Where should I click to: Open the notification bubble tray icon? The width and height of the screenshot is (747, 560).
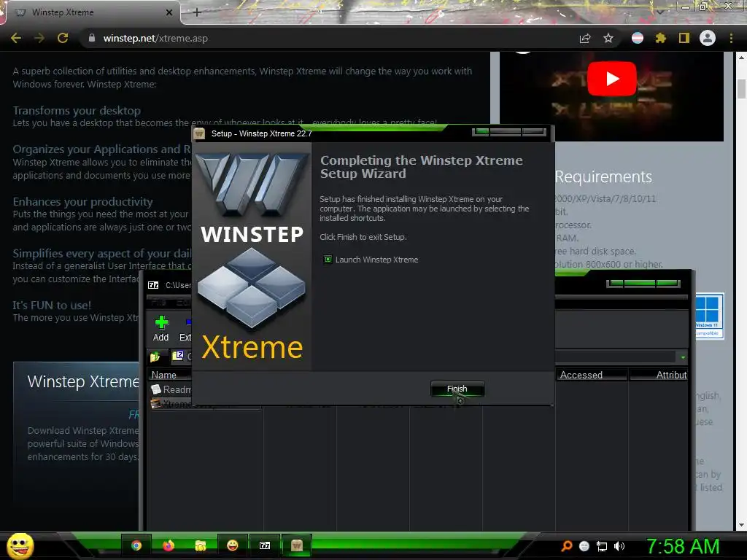584,546
